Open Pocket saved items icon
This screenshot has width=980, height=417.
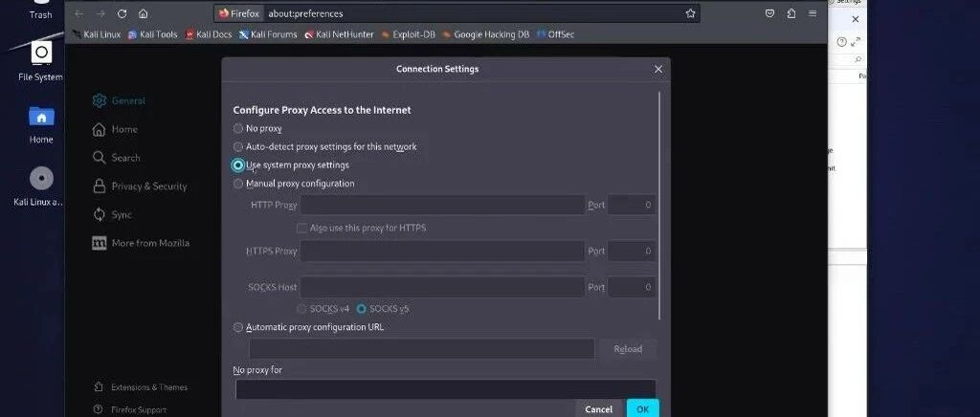click(770, 13)
